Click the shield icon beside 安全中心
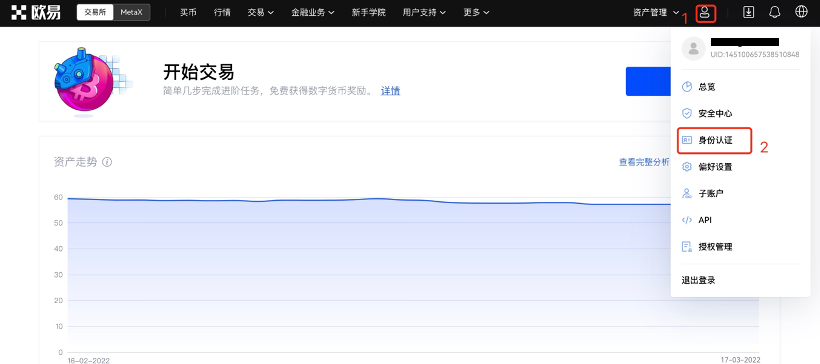This screenshot has width=820, height=364. pyautogui.click(x=687, y=113)
